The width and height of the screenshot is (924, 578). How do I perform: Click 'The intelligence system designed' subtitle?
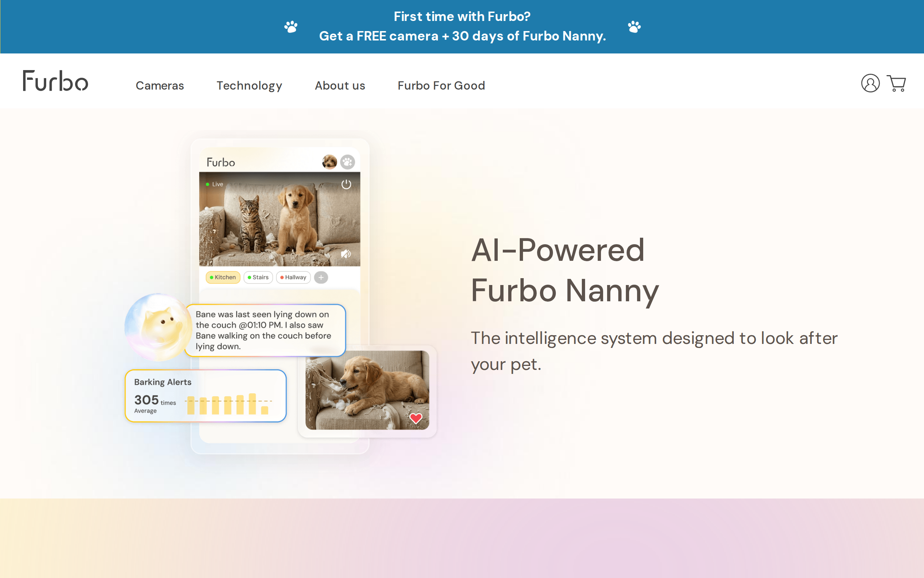[x=654, y=351]
